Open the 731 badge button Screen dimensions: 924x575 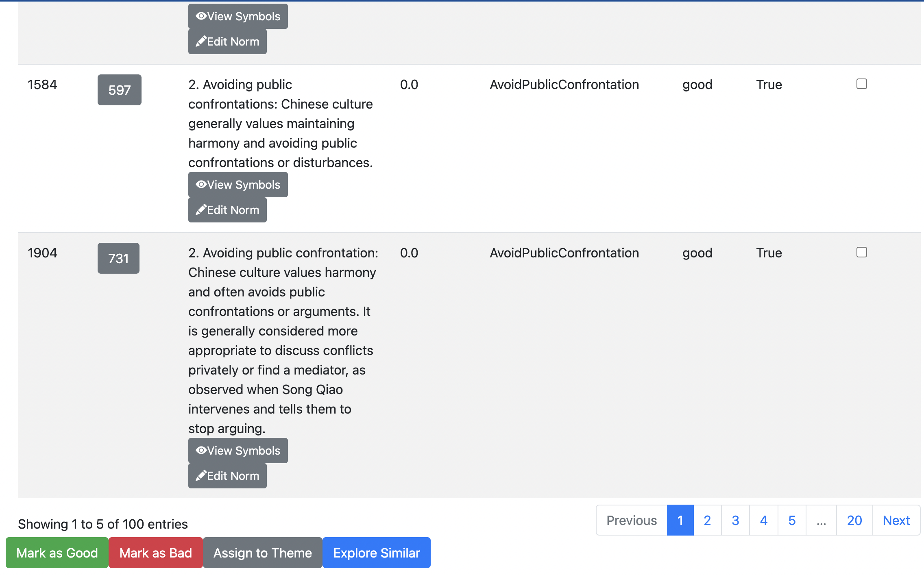click(118, 258)
